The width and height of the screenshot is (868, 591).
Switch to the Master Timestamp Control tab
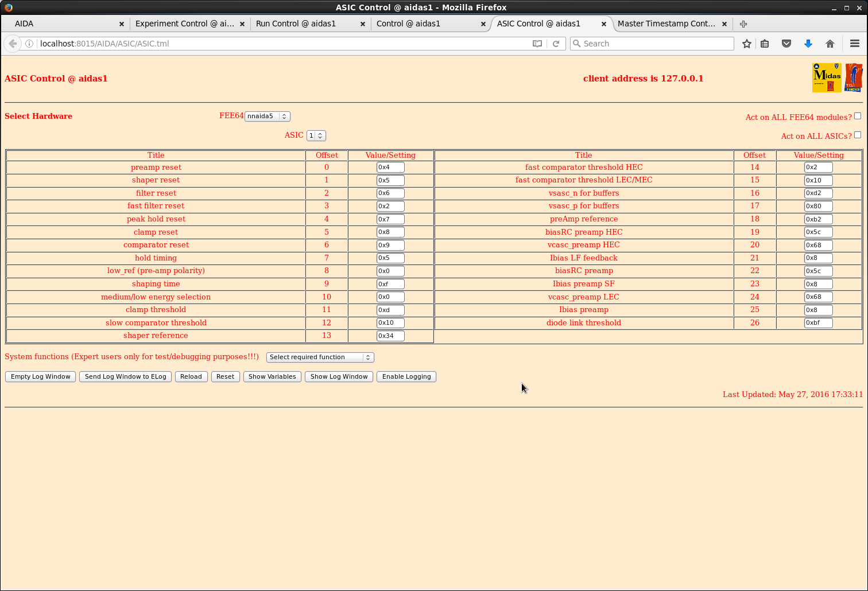tap(671, 24)
